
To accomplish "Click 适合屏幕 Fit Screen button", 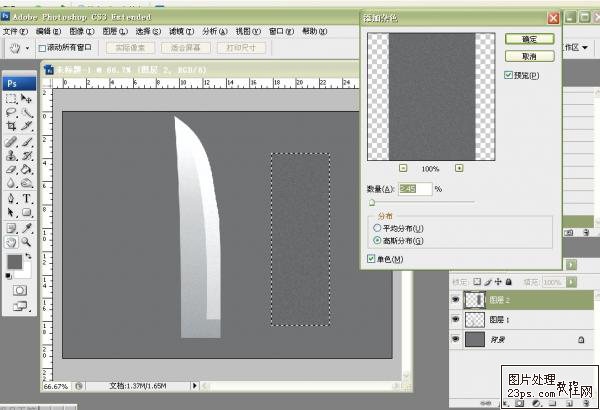I will pos(186,48).
